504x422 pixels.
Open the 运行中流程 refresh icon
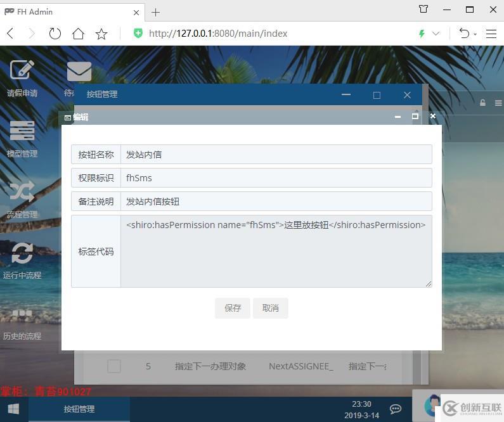[x=22, y=253]
